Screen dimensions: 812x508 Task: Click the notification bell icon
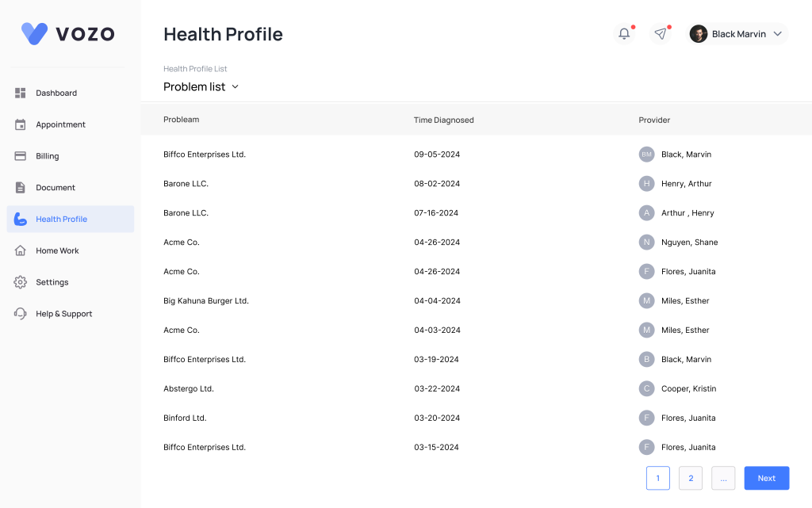(x=624, y=33)
